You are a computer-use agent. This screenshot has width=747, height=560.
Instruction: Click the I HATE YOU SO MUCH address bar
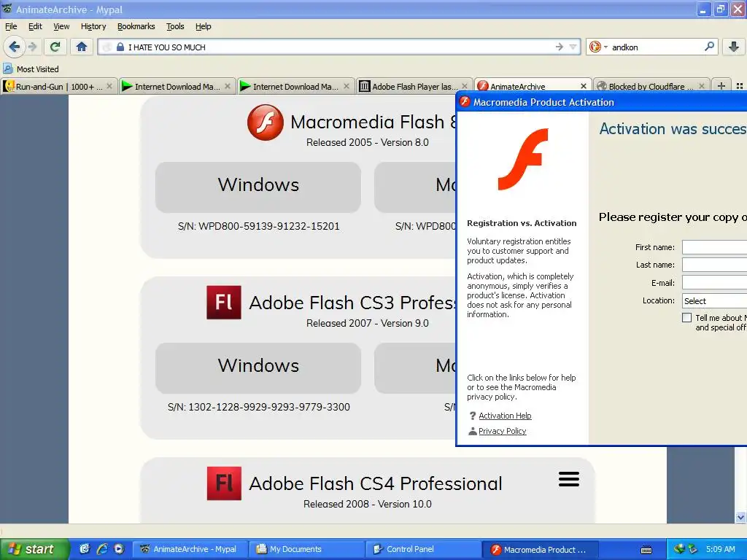338,47
